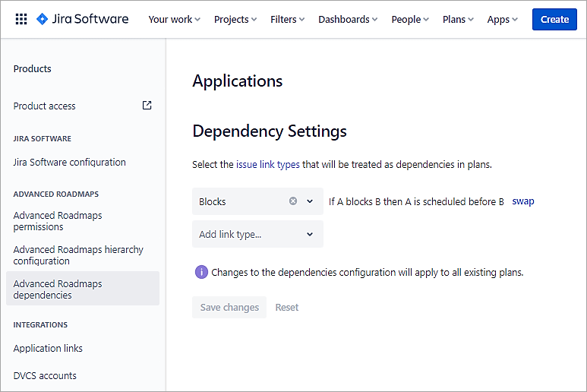The image size is (587, 392).
Task: Open the Filters dropdown menu
Action: coord(287,19)
